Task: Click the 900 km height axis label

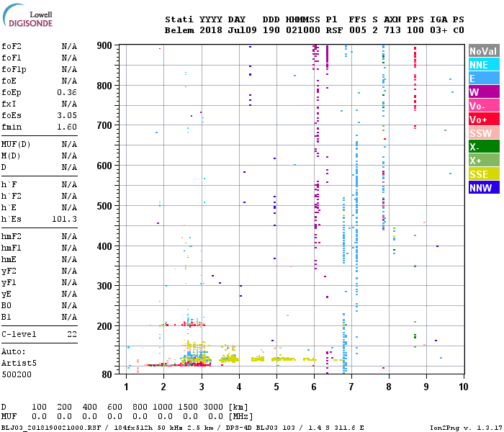Action: tap(104, 45)
